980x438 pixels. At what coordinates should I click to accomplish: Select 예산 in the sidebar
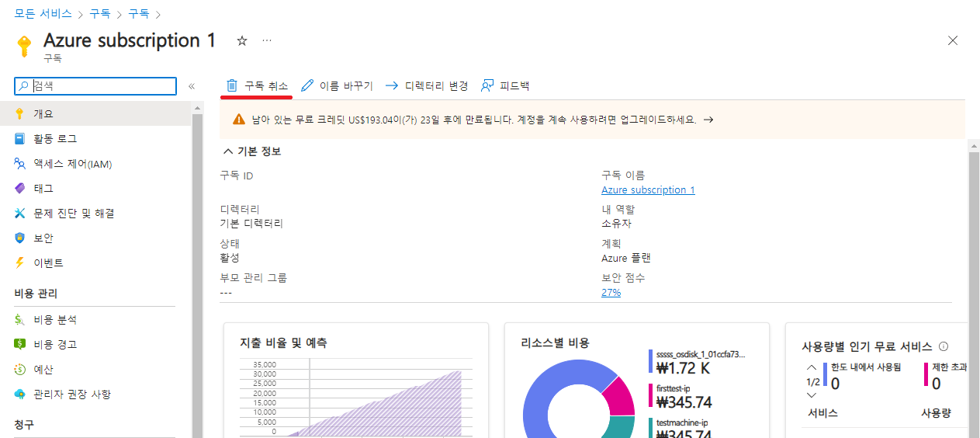tap(95, 370)
